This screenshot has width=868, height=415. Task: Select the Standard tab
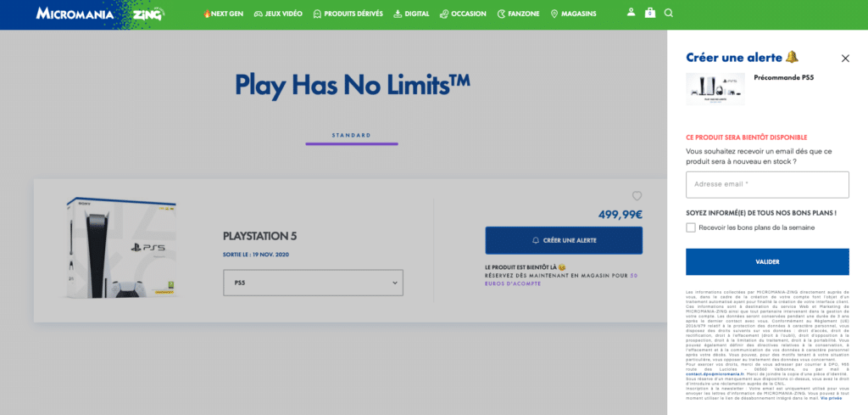point(351,135)
